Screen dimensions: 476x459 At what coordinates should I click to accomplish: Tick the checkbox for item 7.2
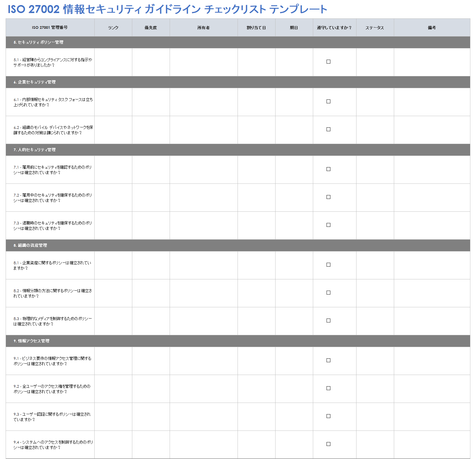[x=328, y=197]
